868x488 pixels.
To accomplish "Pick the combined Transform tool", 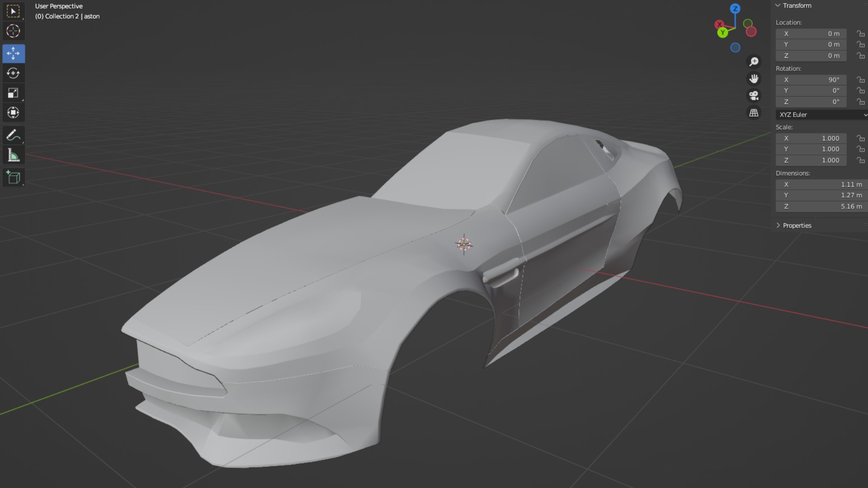I will point(13,113).
